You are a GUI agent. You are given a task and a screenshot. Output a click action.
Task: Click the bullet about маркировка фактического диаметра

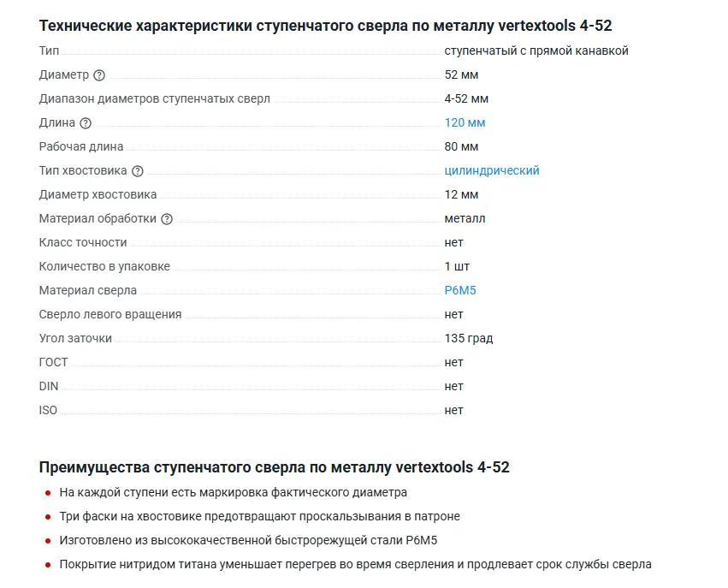pos(233,492)
